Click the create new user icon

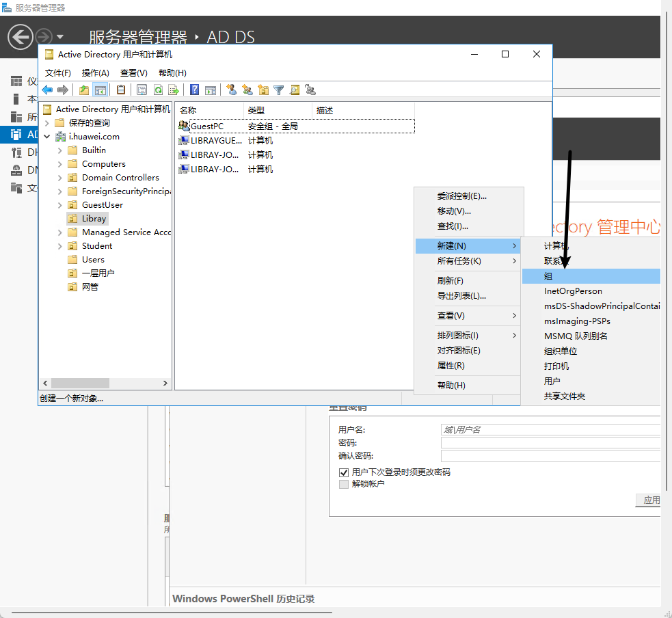[231, 90]
